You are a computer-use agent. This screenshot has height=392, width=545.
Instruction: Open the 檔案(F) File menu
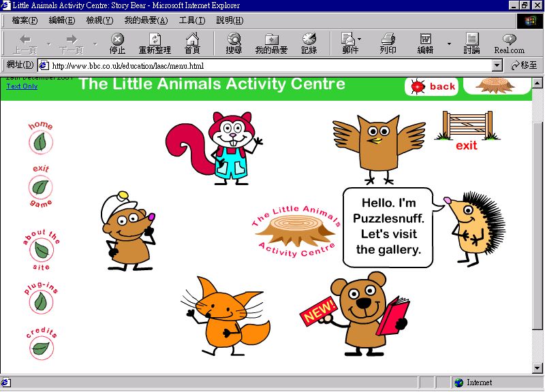tap(25, 20)
